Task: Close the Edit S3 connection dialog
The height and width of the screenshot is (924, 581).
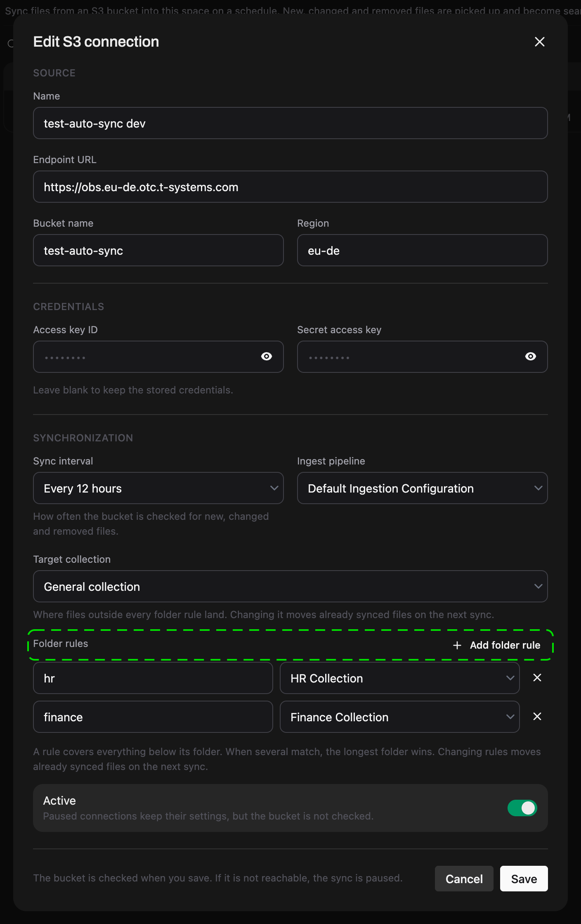Action: pos(539,42)
